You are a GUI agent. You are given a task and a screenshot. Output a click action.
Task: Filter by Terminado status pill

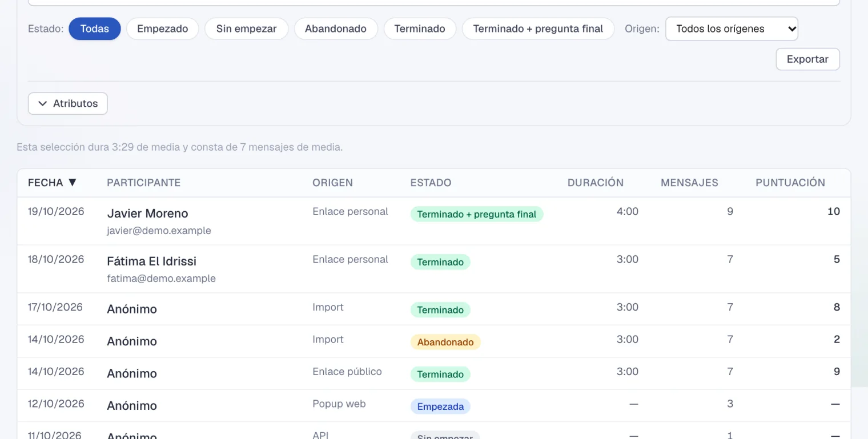click(420, 29)
